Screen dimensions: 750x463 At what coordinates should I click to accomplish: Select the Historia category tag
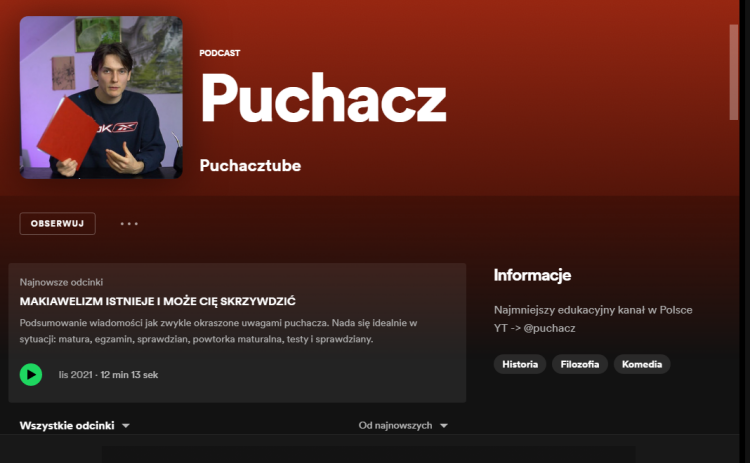pyautogui.click(x=520, y=364)
